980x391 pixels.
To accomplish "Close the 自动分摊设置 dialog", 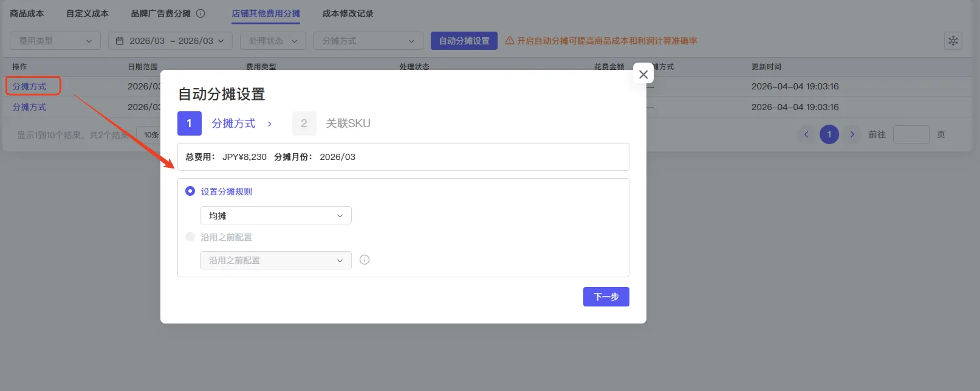I will [x=643, y=74].
